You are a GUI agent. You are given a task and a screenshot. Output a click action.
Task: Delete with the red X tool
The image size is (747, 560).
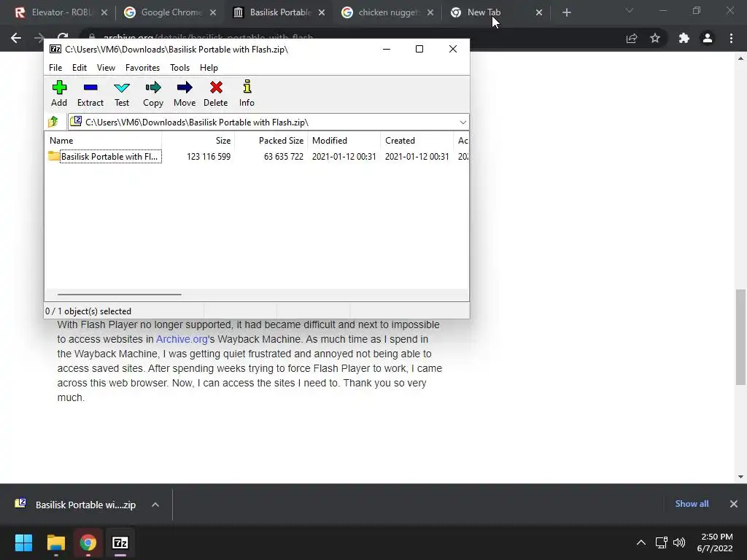pyautogui.click(x=216, y=93)
